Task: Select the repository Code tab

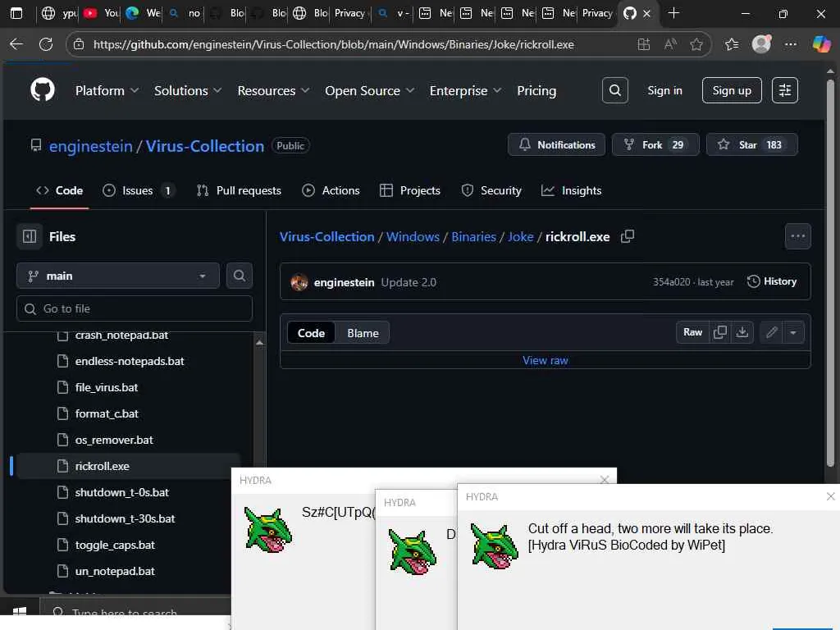Action: 59,190
